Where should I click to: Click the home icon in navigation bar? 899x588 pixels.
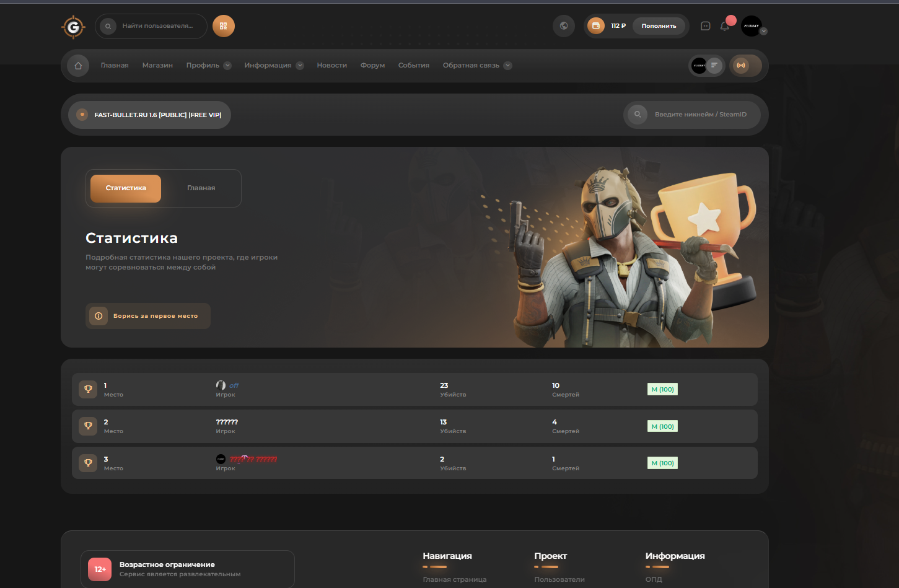point(78,65)
